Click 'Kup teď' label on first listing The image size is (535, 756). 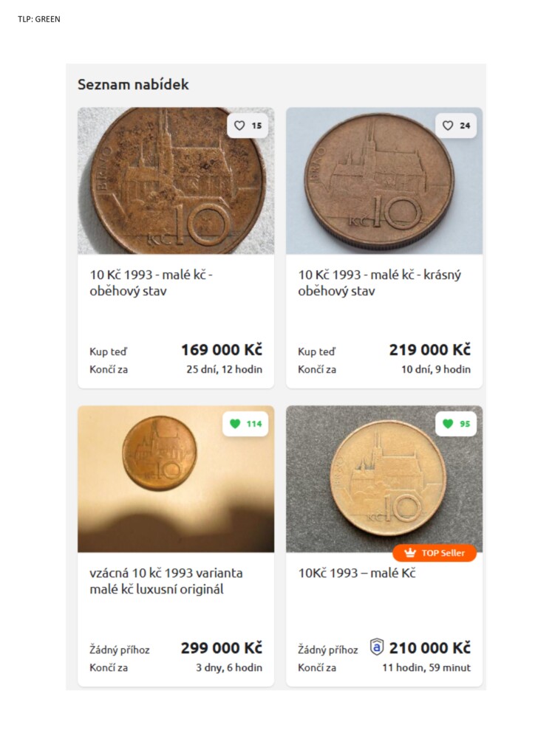(x=108, y=351)
